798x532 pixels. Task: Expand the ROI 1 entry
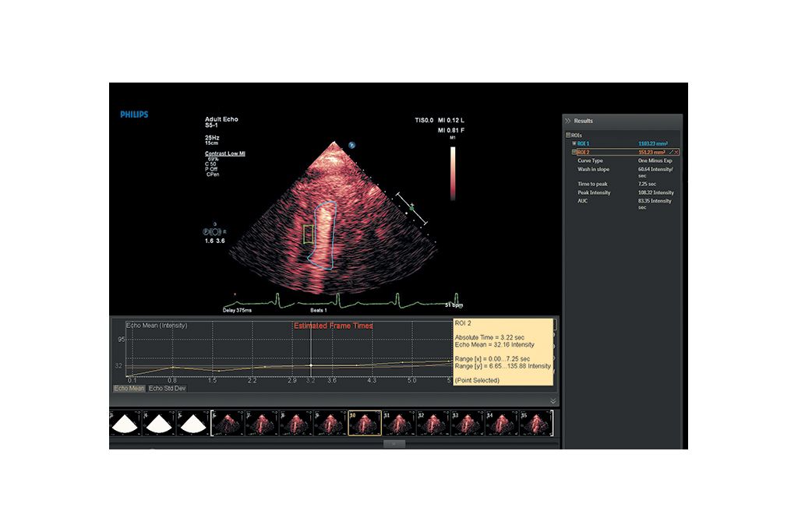pyautogui.click(x=574, y=143)
